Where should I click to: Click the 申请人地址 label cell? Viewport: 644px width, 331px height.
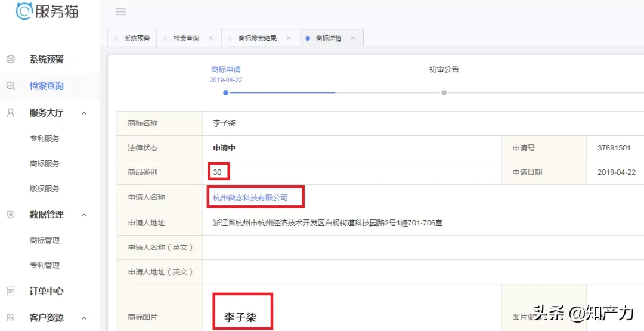point(159,223)
